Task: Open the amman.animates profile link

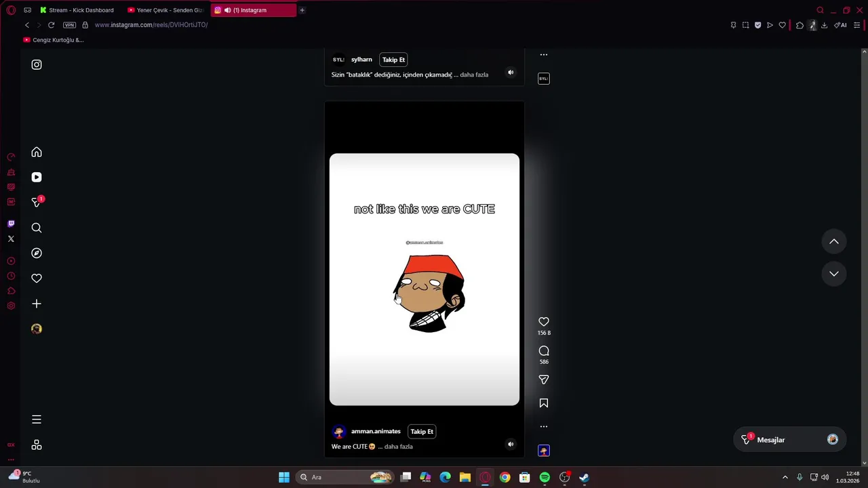Action: pos(376,432)
